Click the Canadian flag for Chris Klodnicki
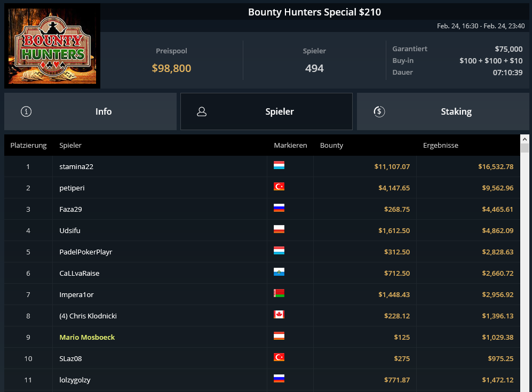Viewport: 532px width, 392px height. pyautogui.click(x=279, y=314)
